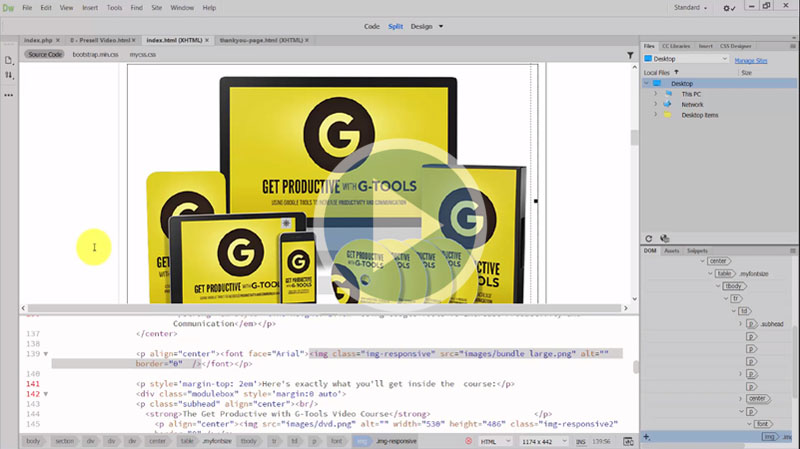The image size is (800, 449).
Task: Click the refresh icon in the Files panel
Action: pyautogui.click(x=650, y=238)
